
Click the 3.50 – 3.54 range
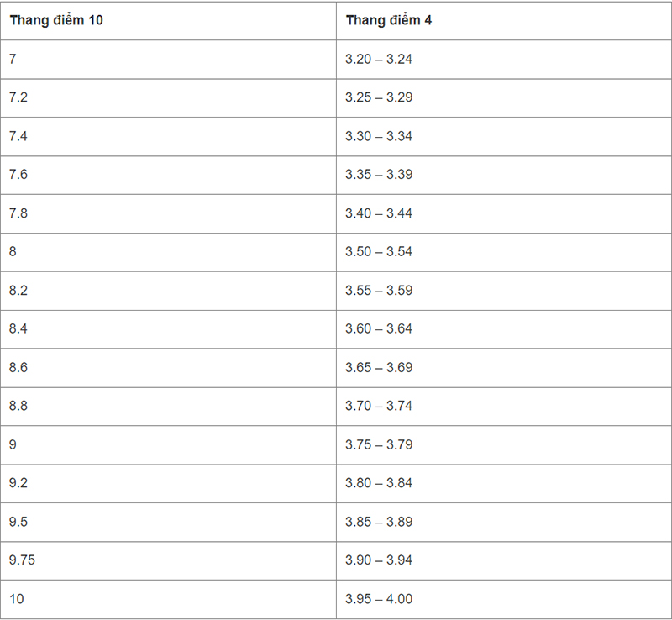[x=503, y=253]
